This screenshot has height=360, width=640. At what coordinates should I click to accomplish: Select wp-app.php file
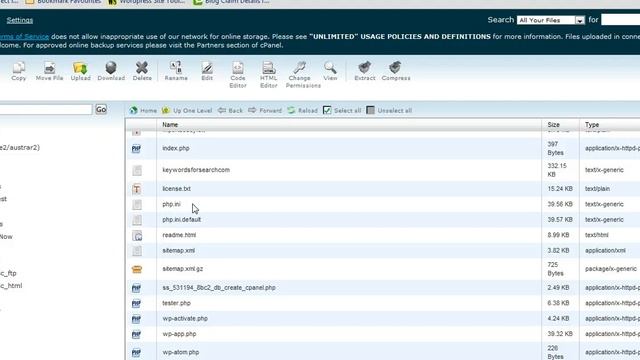point(179,334)
